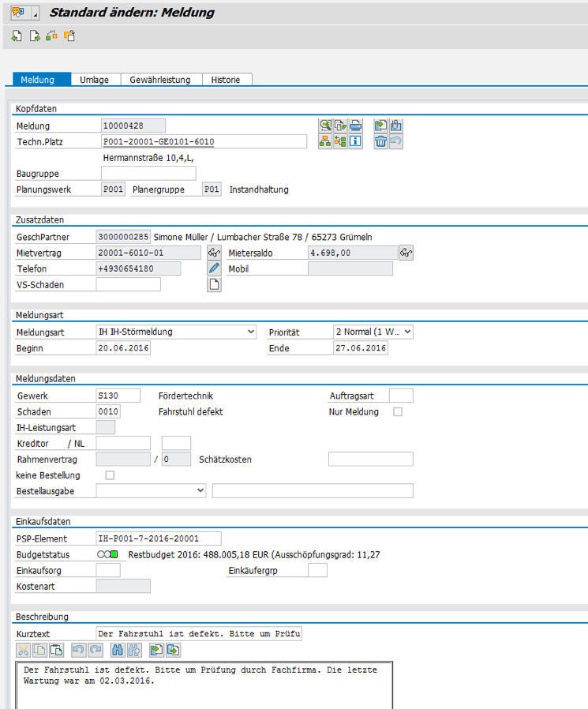The image size is (588, 709).
Task: Open the green hierarchy structure icon
Action: tap(325, 141)
